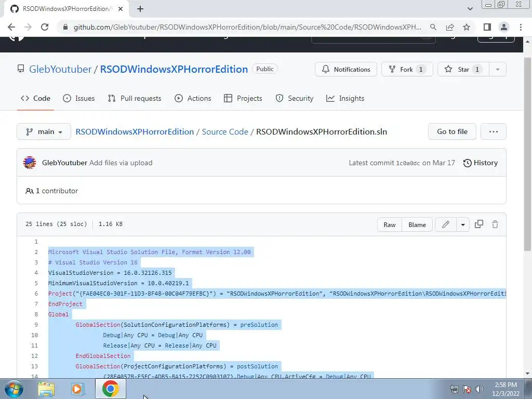The height and width of the screenshot is (399, 532).
Task: Switch to the Pull requests tab
Action: 135,98
